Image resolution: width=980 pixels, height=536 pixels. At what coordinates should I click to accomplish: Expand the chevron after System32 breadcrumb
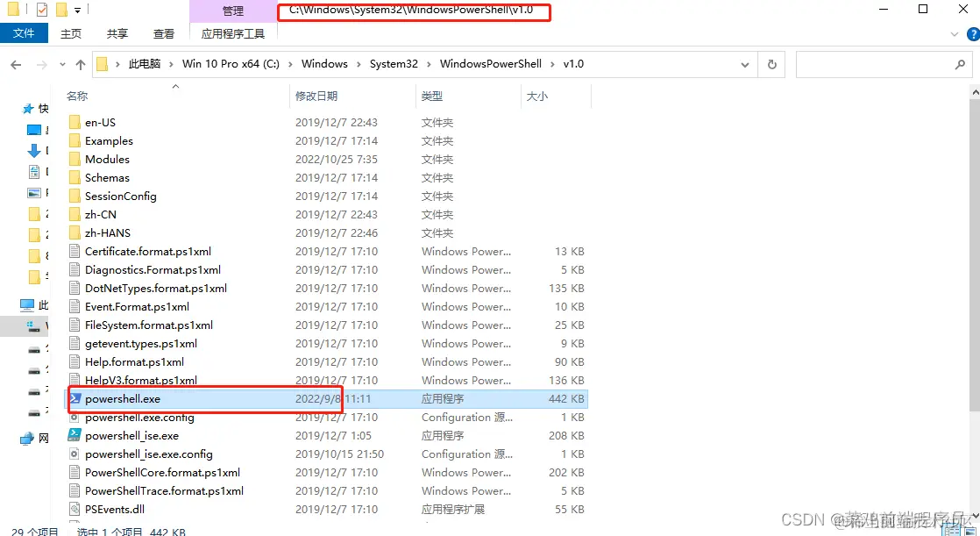click(x=429, y=64)
